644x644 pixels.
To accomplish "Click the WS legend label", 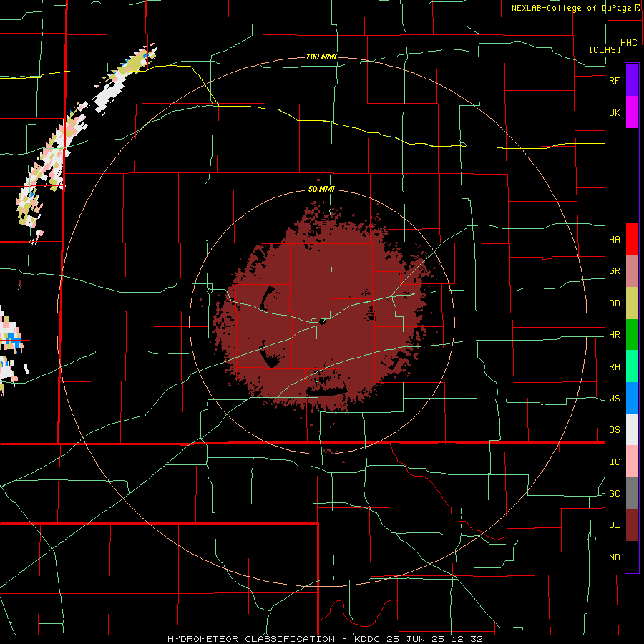I will click(614, 399).
